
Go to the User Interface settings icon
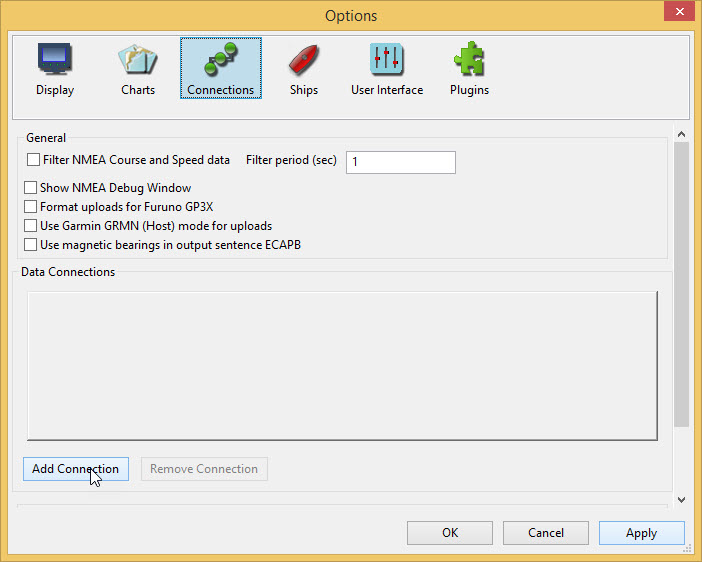pyautogui.click(x=386, y=69)
